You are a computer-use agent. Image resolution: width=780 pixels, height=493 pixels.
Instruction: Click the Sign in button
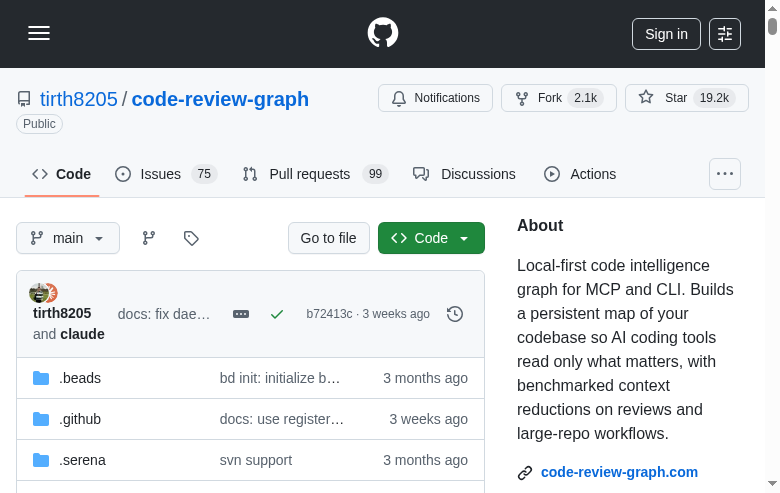(666, 34)
